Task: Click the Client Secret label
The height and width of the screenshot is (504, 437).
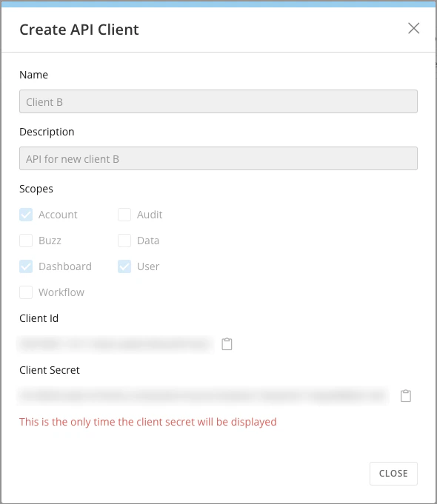Action: pos(50,370)
